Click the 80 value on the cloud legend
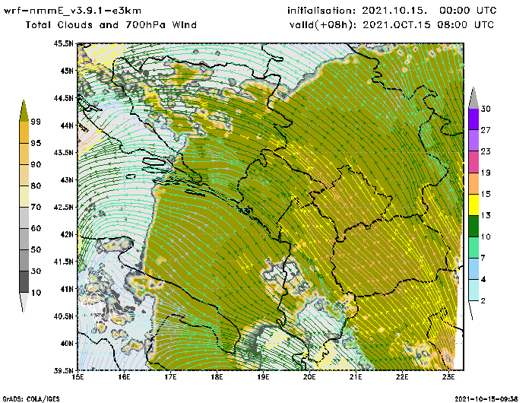The image size is (532, 403). tap(36, 186)
